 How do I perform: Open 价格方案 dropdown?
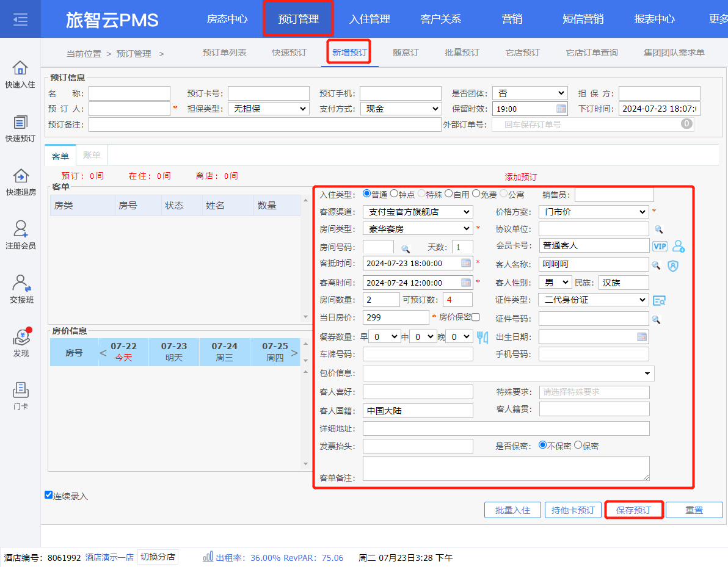tap(594, 212)
